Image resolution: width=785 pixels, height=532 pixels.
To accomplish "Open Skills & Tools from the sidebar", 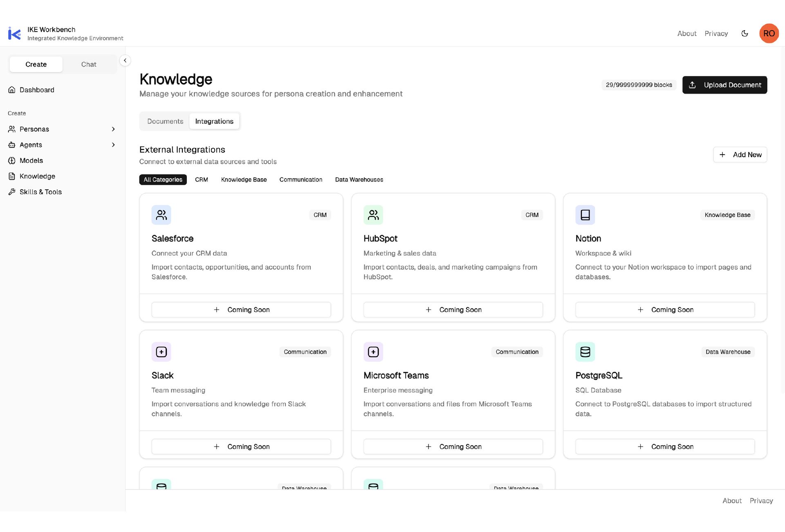I will [63, 192].
